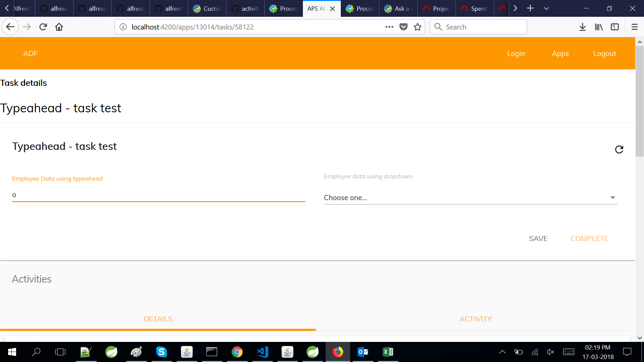Show hidden system tray icons
This screenshot has height=362, width=644.
[502, 352]
